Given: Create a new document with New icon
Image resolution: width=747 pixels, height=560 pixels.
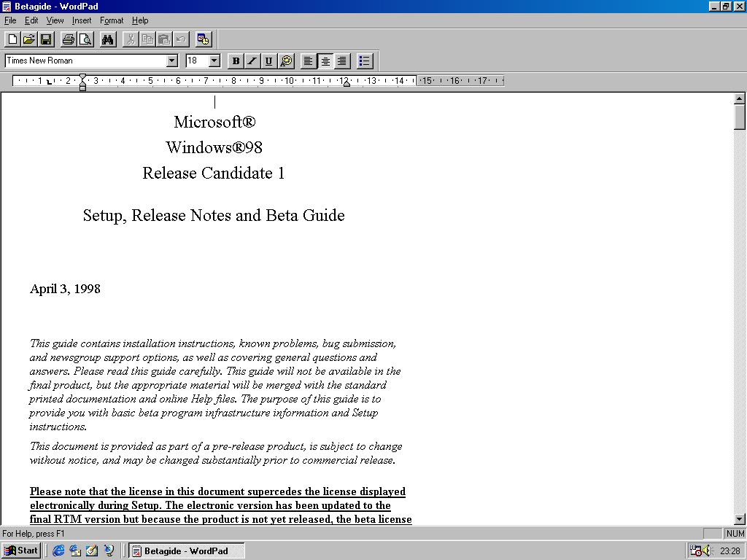Looking at the screenshot, I should pos(13,39).
